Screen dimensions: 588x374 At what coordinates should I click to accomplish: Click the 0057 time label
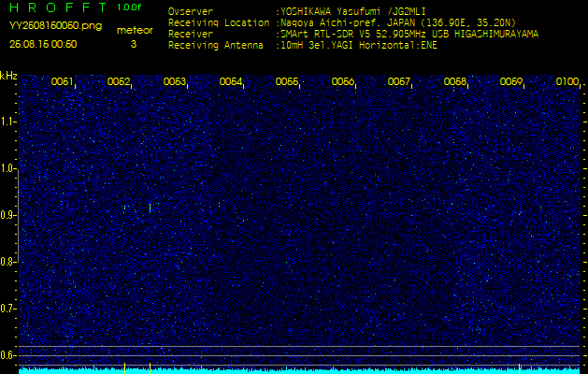(399, 81)
